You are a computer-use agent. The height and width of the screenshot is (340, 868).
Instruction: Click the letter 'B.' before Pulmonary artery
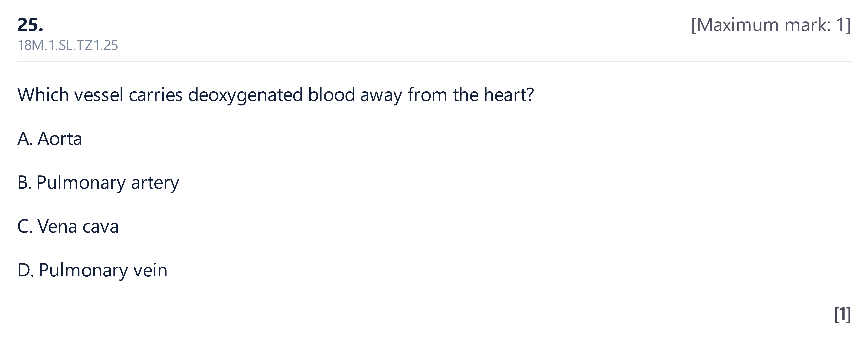24,183
